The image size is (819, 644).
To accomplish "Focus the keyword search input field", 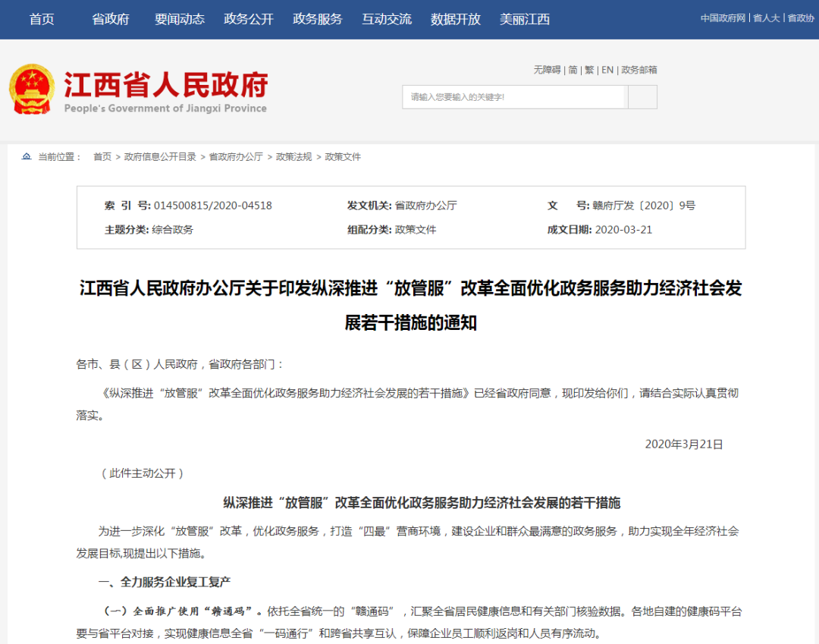I will [x=514, y=97].
